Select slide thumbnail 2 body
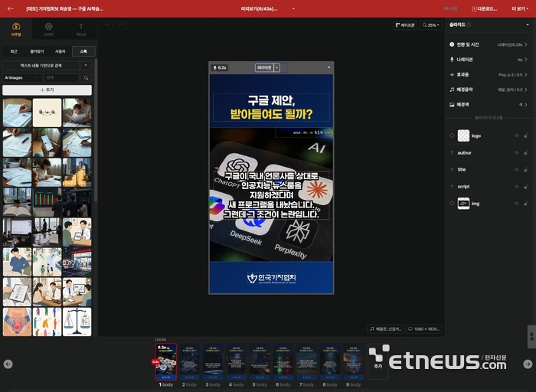This screenshot has width=536, height=392. pos(189,361)
